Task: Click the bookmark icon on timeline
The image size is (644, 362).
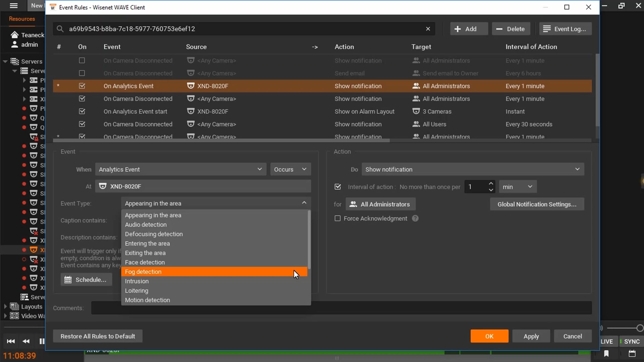Action: 606,354
